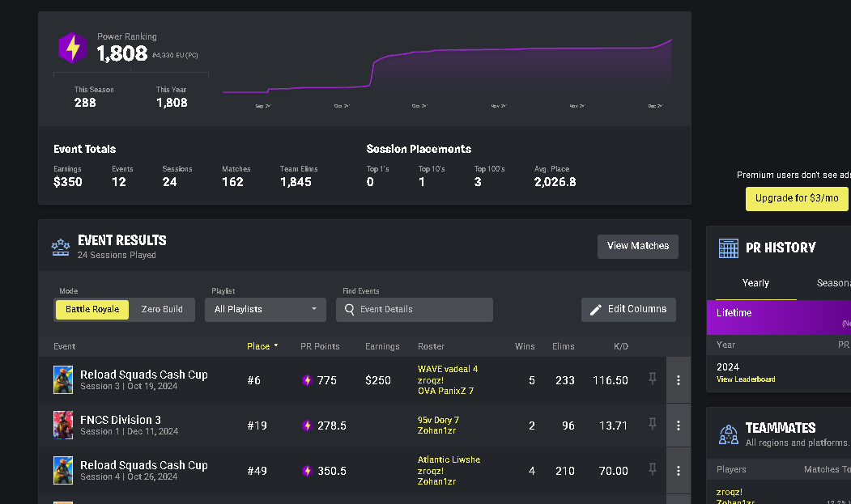Open Zohan1zr in the FNCS Division 3 roster
Viewport: 851px width, 504px height.
coord(436,430)
